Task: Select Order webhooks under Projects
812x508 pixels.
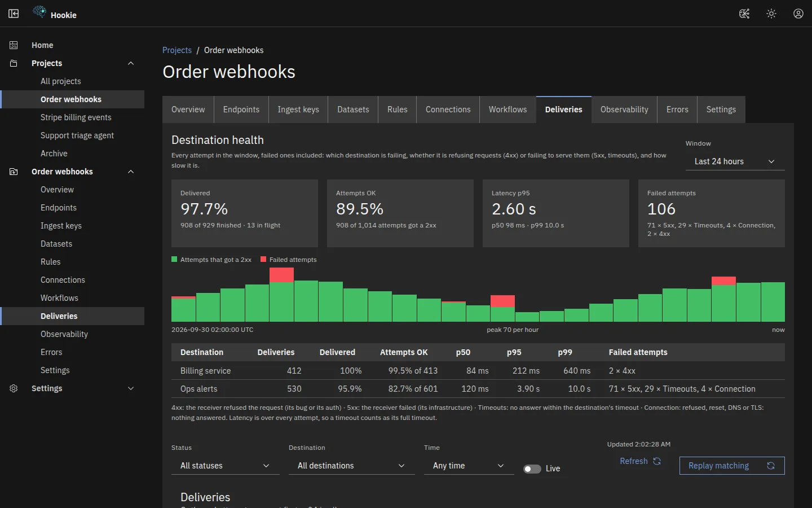Action: tap(72, 99)
